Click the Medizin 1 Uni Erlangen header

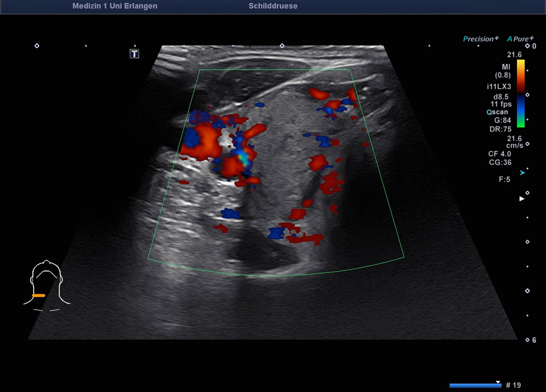pyautogui.click(x=115, y=6)
